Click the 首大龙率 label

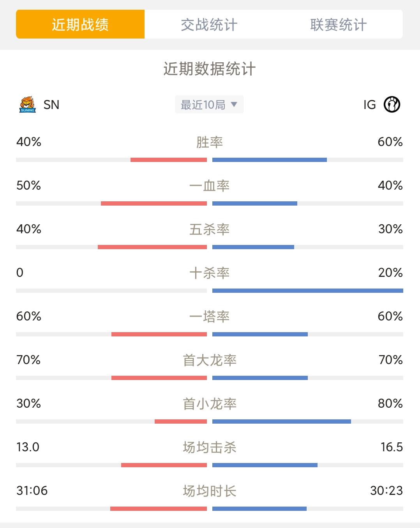coord(210,360)
